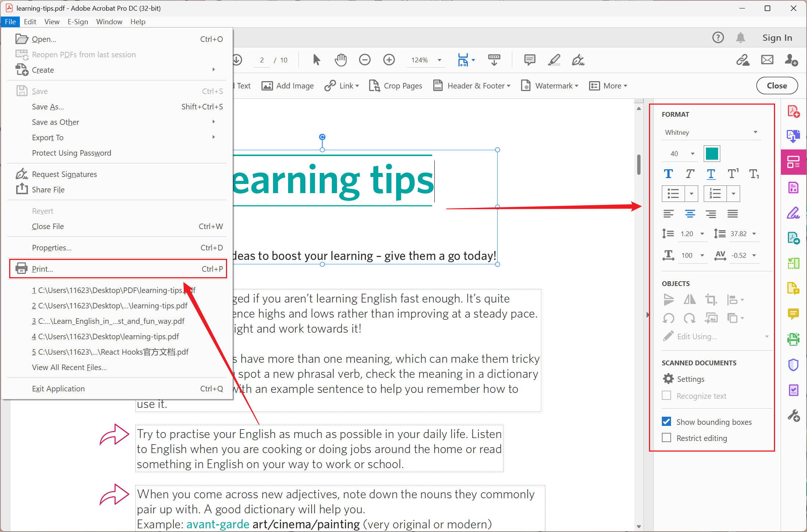The image size is (807, 532).
Task: Click the highlighter pen icon
Action: pyautogui.click(x=554, y=60)
